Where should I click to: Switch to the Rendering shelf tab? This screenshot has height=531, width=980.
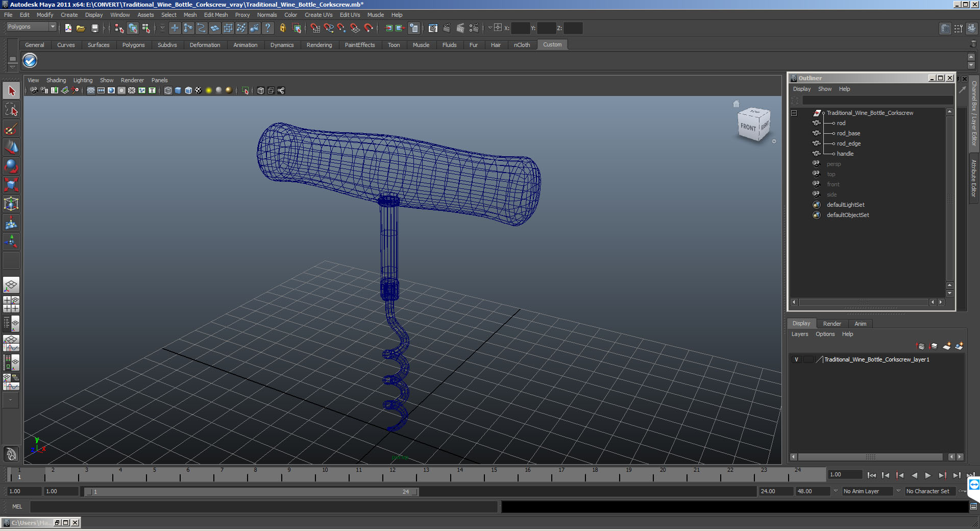coord(319,45)
